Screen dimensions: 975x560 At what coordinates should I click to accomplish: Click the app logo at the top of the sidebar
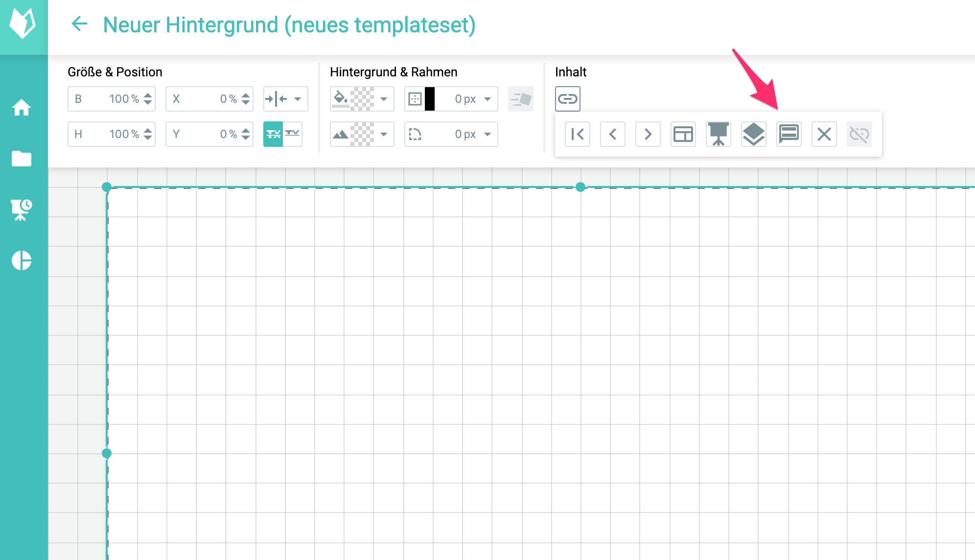23,23
